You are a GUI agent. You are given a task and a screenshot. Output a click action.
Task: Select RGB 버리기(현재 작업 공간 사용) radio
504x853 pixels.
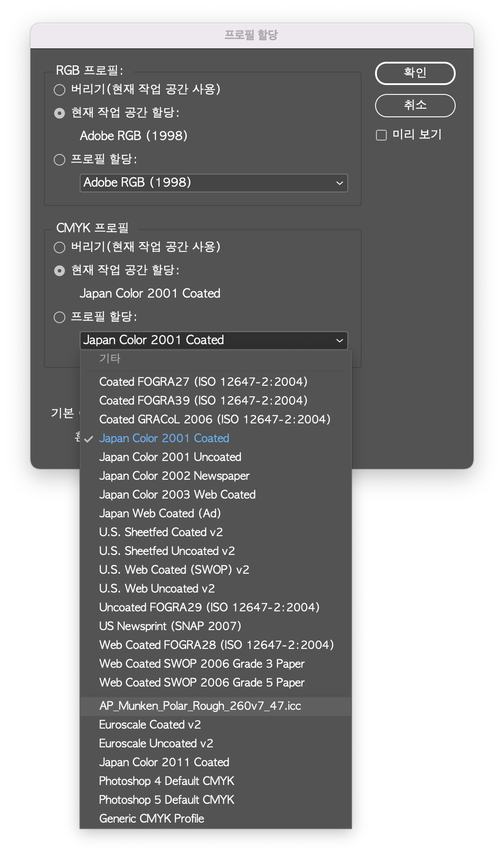(60, 90)
